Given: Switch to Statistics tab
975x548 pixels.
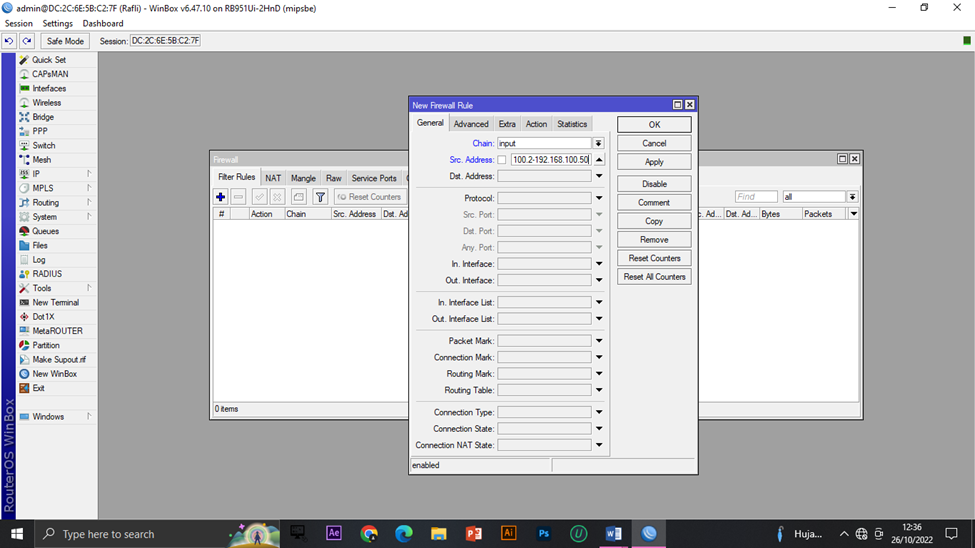Looking at the screenshot, I should tap(572, 124).
